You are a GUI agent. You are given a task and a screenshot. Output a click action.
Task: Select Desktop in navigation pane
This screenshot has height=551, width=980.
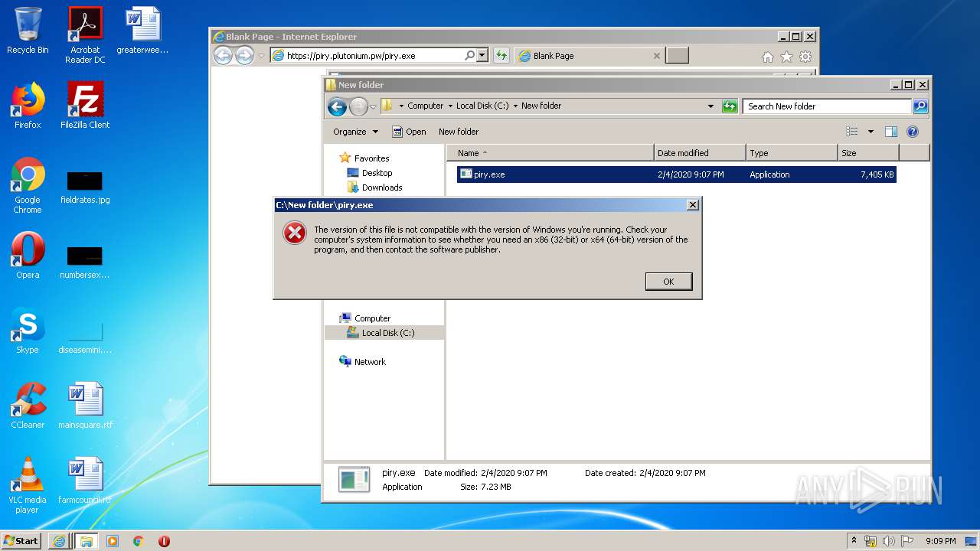pos(377,173)
